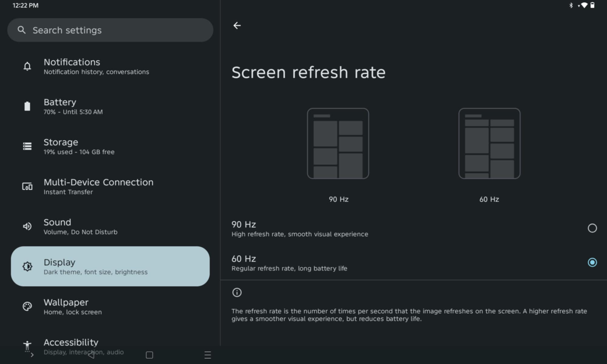Select the 90 Hz radio button
This screenshot has width=607, height=364.
[x=592, y=228]
